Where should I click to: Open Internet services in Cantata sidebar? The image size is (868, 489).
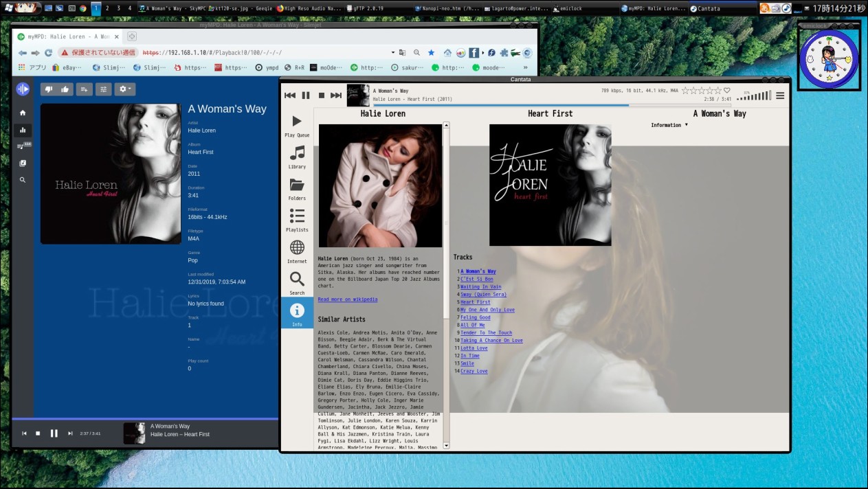tap(297, 252)
